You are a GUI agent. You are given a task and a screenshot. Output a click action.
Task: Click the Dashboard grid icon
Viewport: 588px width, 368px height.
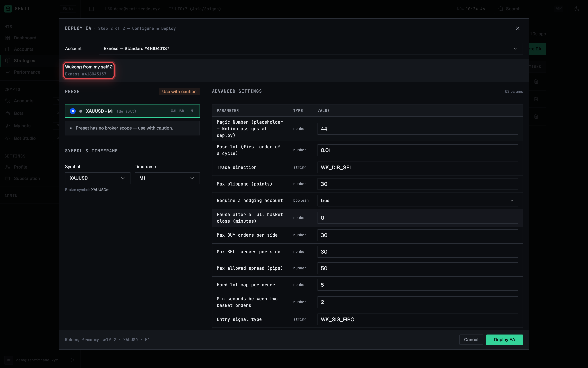pos(8,38)
